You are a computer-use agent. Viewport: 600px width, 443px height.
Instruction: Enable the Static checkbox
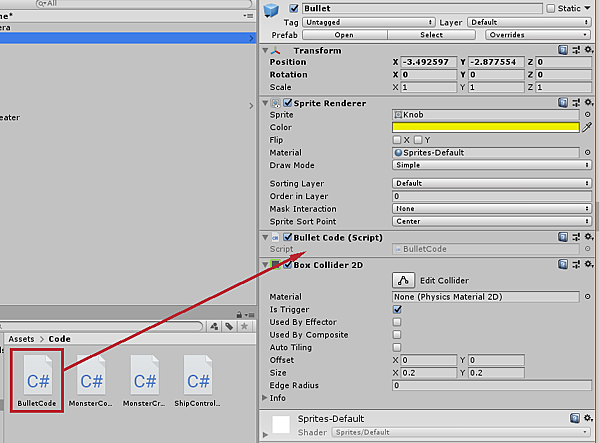pos(551,8)
